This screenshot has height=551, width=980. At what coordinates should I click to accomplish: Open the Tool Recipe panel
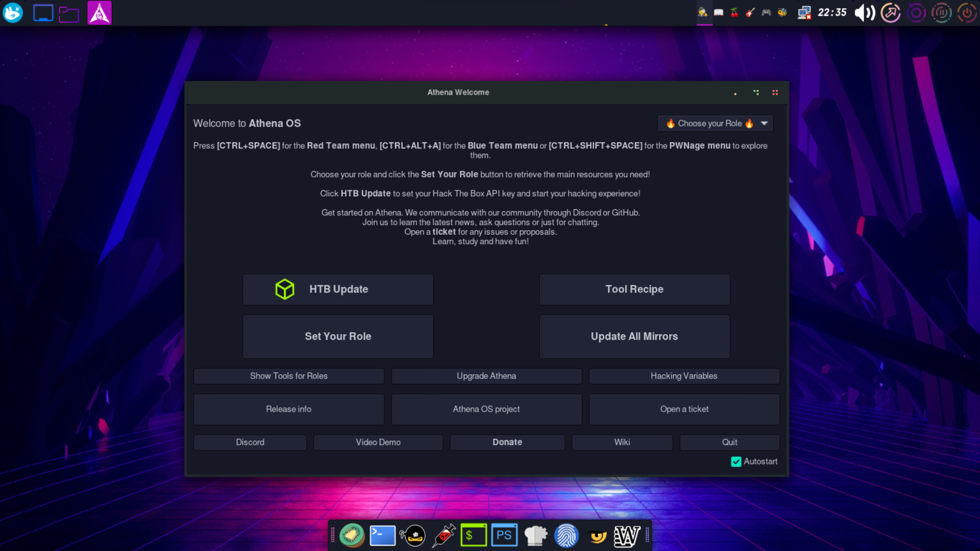point(634,289)
